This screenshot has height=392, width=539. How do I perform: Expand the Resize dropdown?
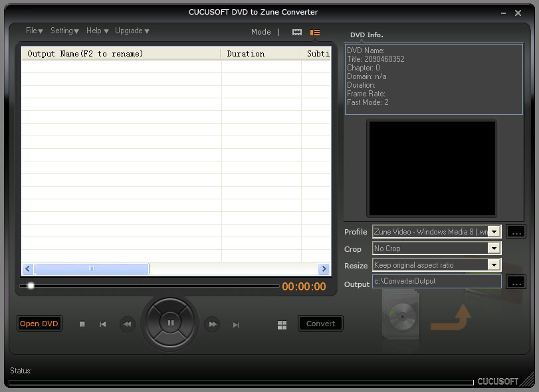pyautogui.click(x=494, y=264)
